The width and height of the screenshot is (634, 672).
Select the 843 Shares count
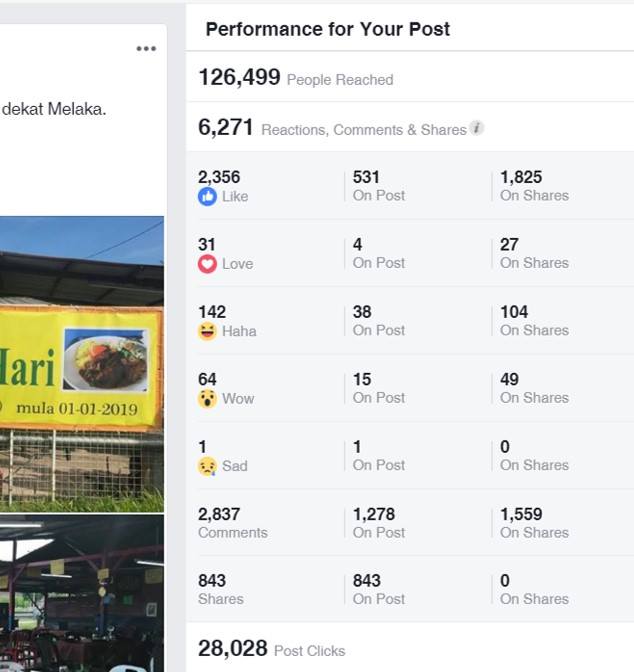coord(221,589)
